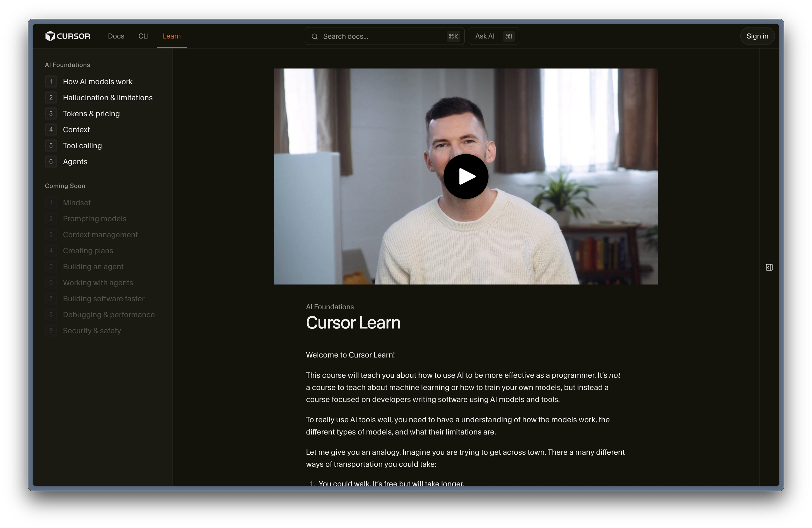Click the search magnifier icon
Viewport: 812px width, 528px height.
tap(314, 36)
